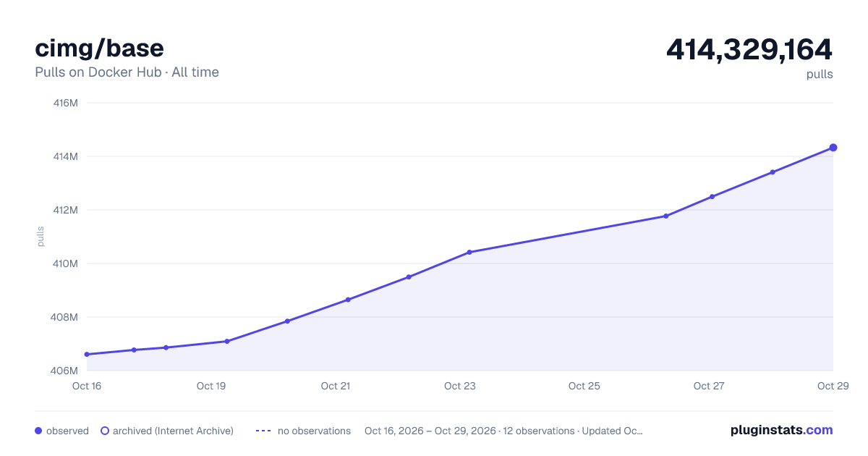The image size is (868, 456).
Task: Click the data point at Oct 28
Action: 773,172
